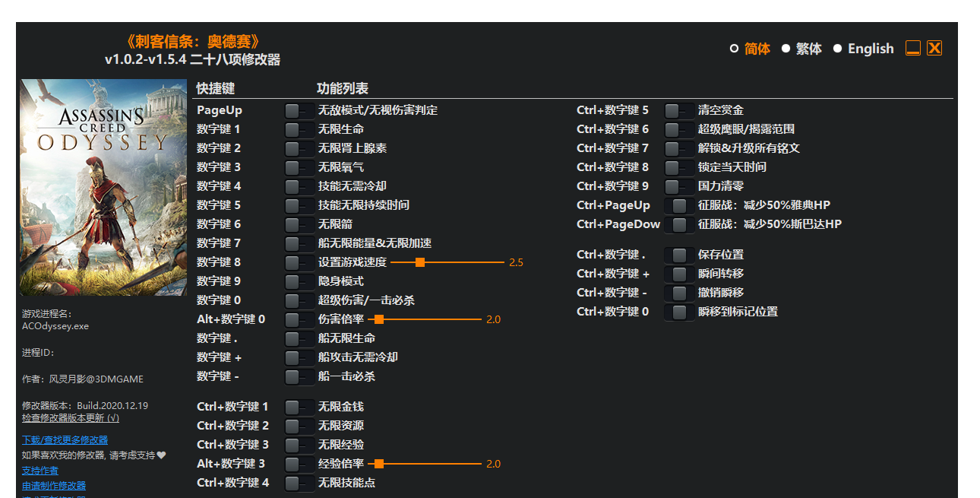Image resolution: width=980 pixels, height=498 pixels.
Task: Turn on 无限氧气 toggle
Action: 299,167
